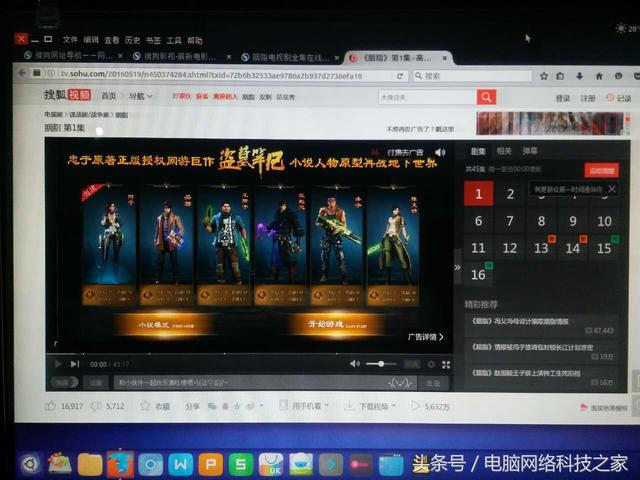Screen dimensions: 640x480
Task: Select episode 1
Action: coord(478,193)
